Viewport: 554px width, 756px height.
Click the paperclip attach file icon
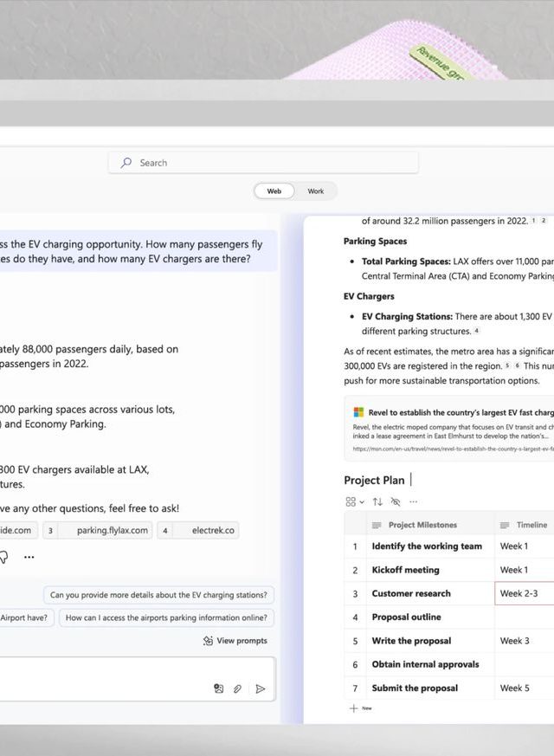238,689
